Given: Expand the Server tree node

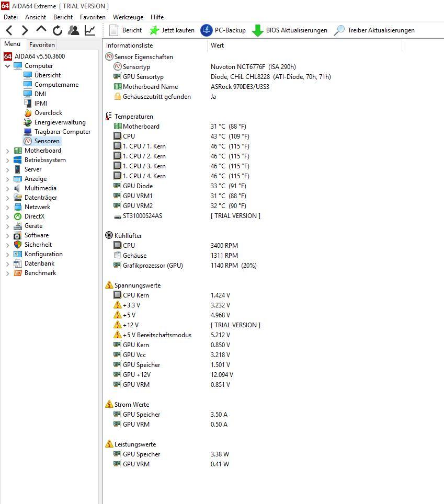Looking at the screenshot, I should 7,169.
